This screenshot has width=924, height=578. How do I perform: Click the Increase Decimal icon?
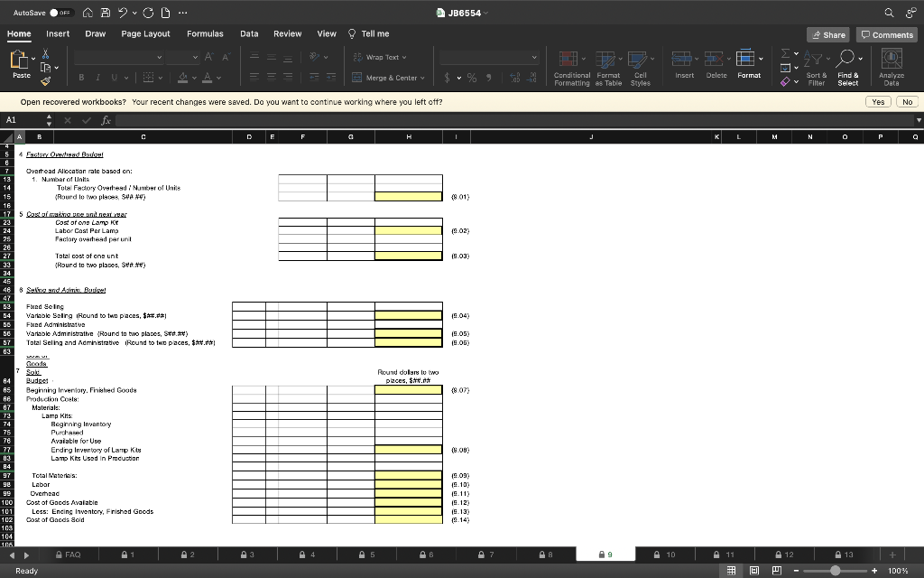[514, 78]
